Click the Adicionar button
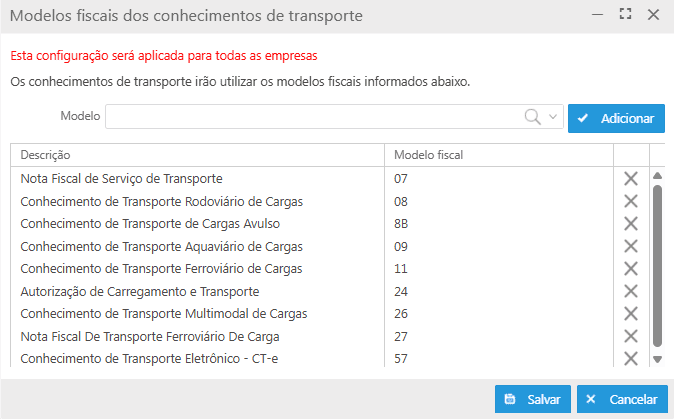This screenshot has width=674, height=419. coord(616,118)
